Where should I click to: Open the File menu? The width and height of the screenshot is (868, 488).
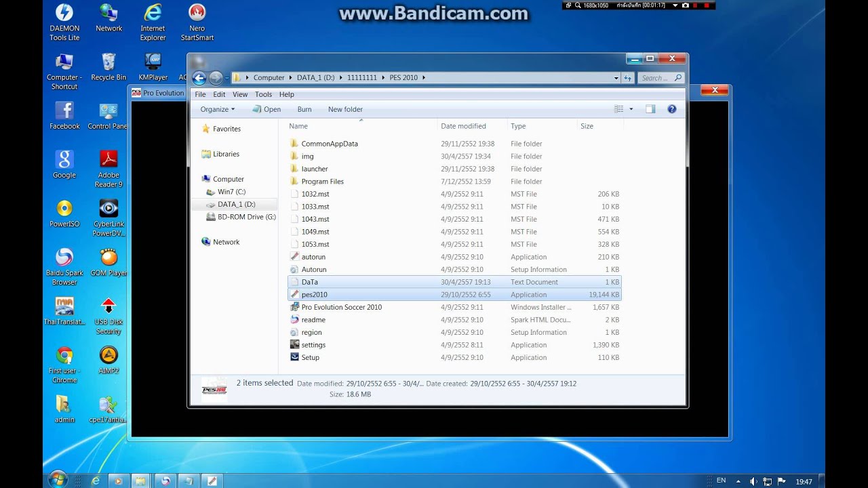coord(200,94)
